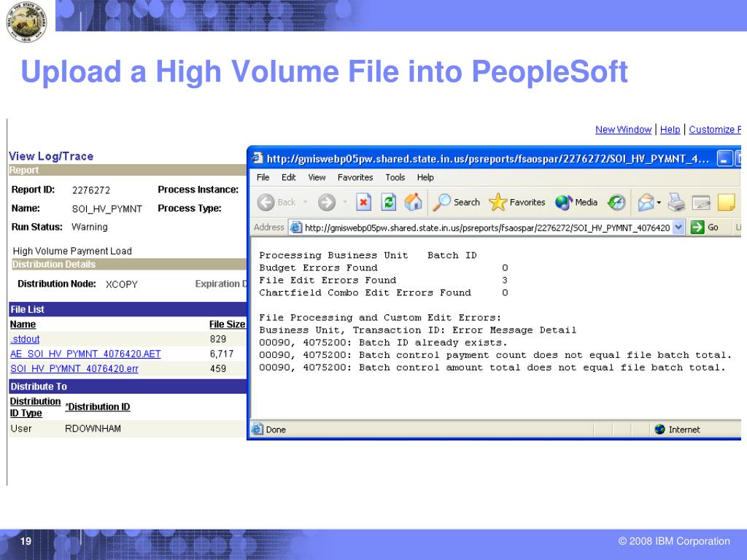Click the Forward arrow icon in browser toolbar
The width and height of the screenshot is (747, 560).
pos(327,203)
